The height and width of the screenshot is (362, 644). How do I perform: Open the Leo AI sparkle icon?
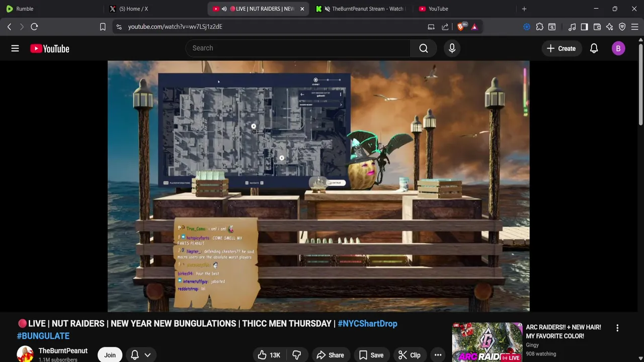click(610, 27)
